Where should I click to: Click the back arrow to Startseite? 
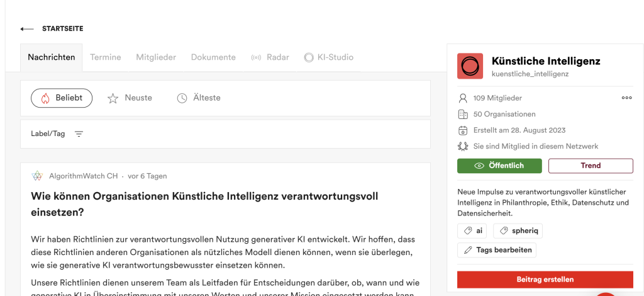coord(27,29)
